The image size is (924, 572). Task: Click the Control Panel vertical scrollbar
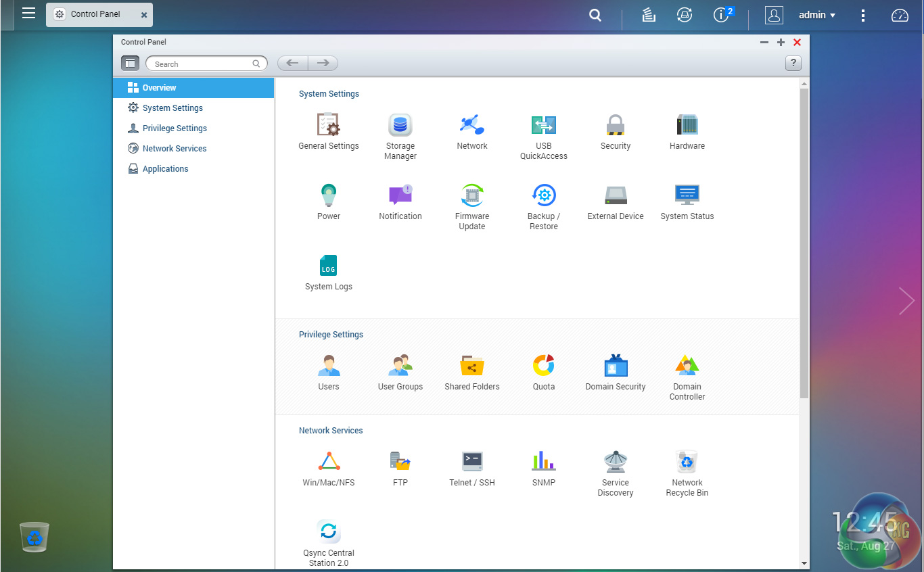pyautogui.click(x=804, y=243)
